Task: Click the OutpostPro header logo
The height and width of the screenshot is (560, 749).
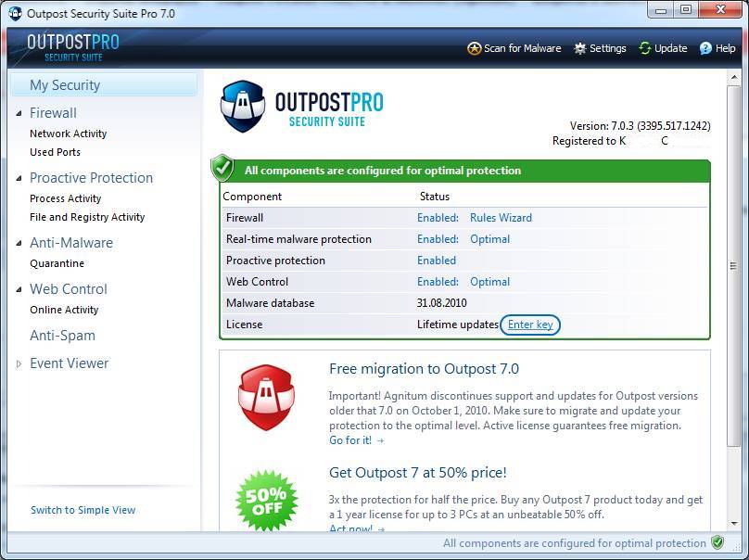Action: click(x=73, y=47)
